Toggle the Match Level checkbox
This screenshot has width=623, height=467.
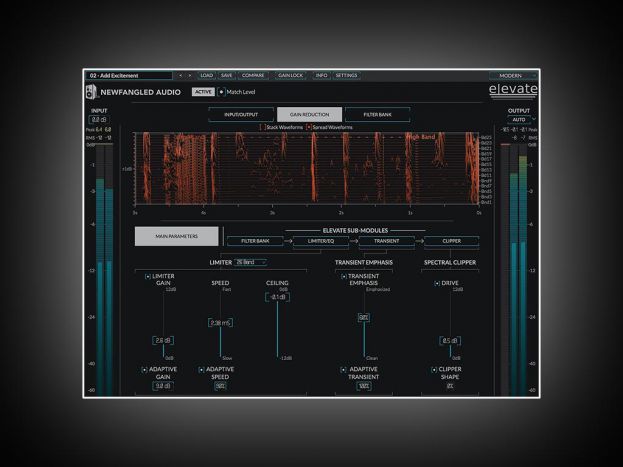click(221, 92)
